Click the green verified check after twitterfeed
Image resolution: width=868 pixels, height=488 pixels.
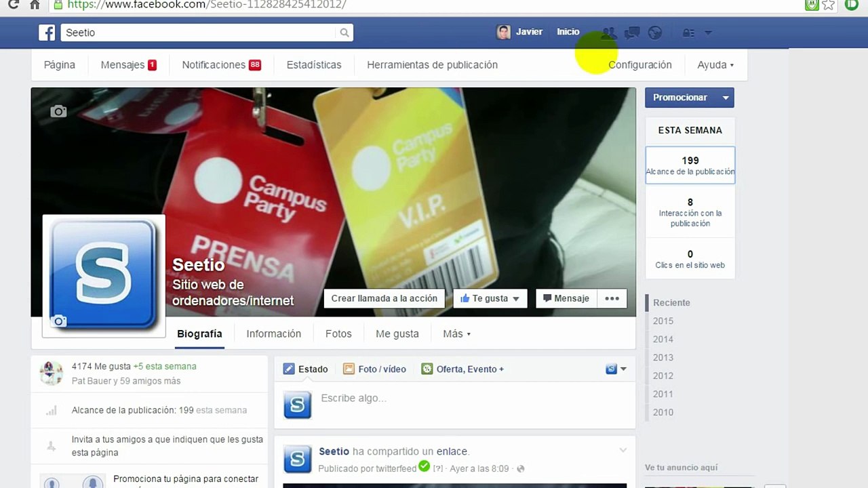click(425, 466)
